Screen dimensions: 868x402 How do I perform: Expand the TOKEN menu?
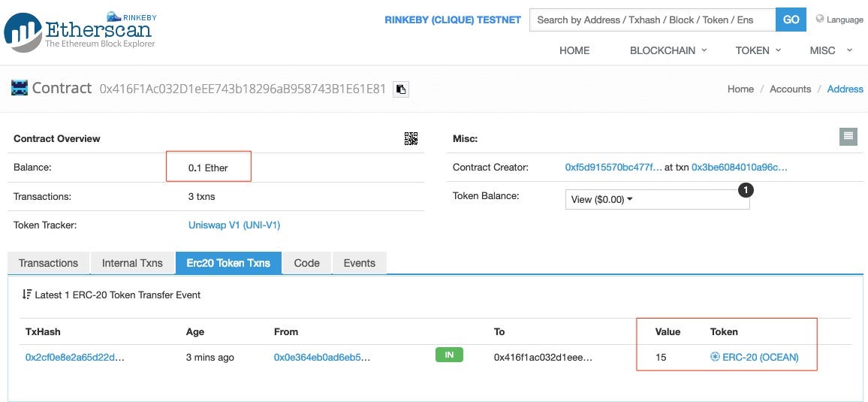[x=758, y=50]
